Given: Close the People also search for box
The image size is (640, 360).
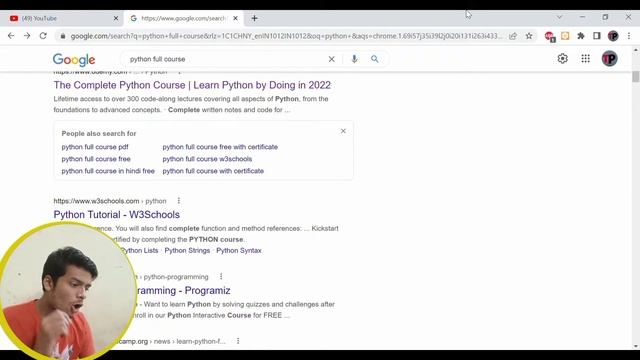Looking at the screenshot, I should (343, 131).
